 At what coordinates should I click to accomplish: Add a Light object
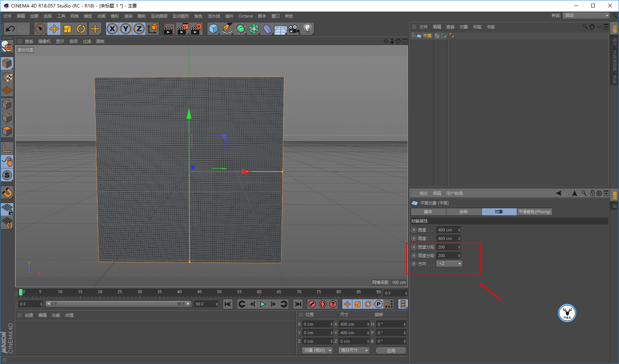(308, 29)
